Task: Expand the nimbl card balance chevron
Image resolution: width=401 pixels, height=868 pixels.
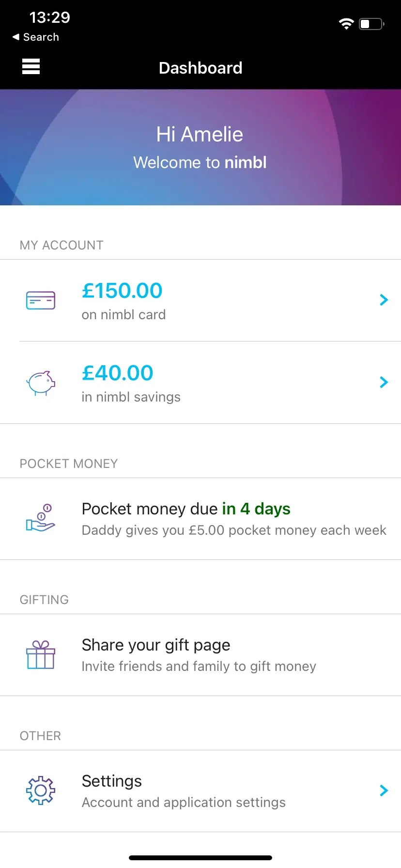Action: [384, 300]
